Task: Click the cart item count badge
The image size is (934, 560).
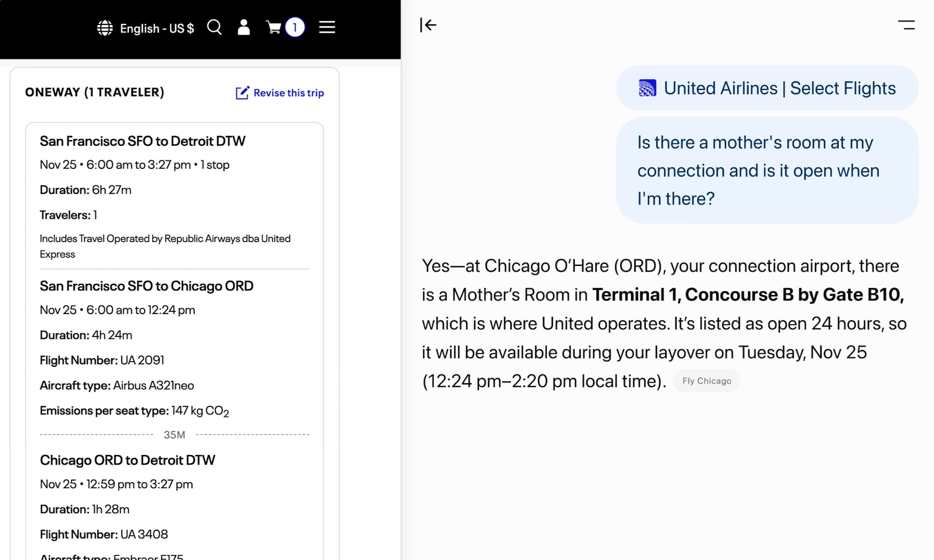Action: click(x=295, y=28)
